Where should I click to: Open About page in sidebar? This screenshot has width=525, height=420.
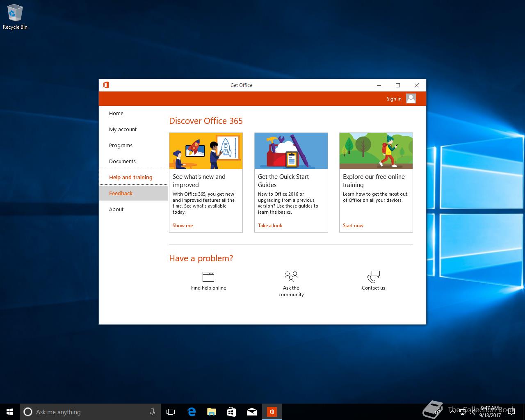(x=133, y=209)
